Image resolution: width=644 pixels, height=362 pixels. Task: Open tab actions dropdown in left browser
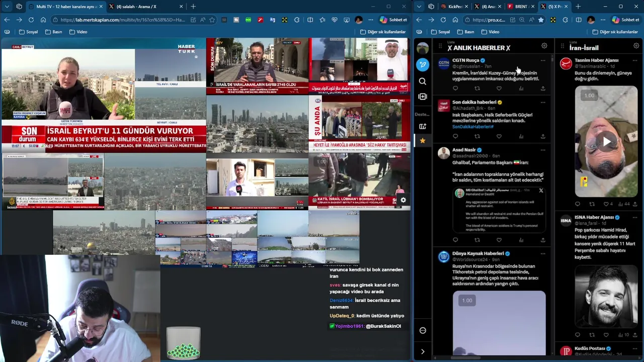click(x=7, y=7)
